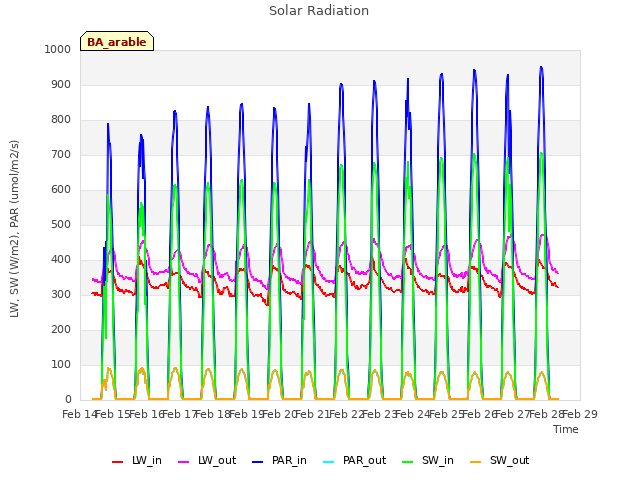640x480 pixels.
Task: Click the BA_arable annotation label
Action: (117, 41)
